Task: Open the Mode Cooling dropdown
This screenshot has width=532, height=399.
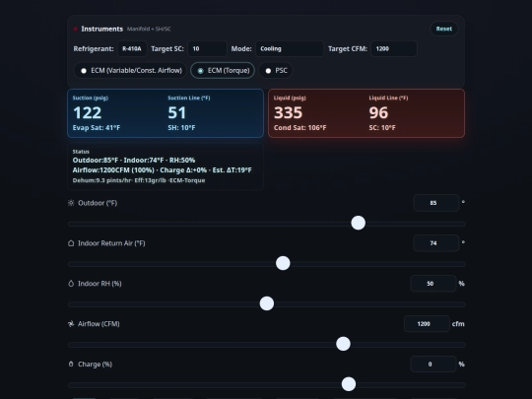Action: pyautogui.click(x=290, y=49)
